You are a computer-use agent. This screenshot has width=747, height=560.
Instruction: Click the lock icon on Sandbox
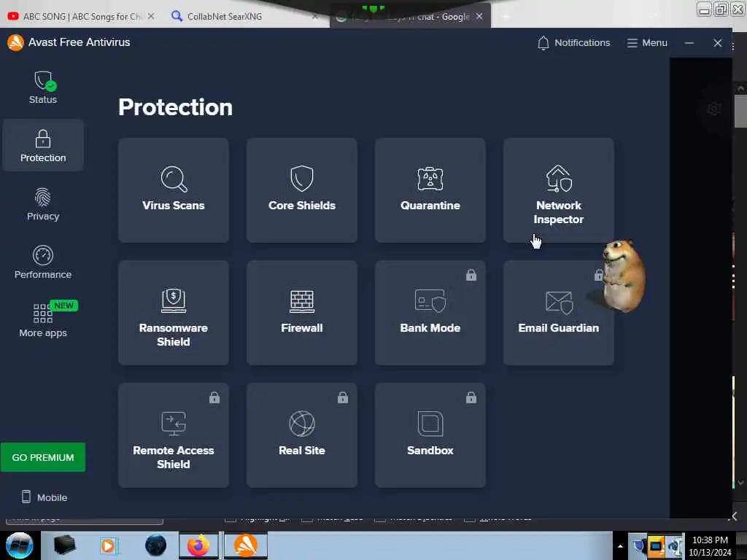tap(471, 397)
